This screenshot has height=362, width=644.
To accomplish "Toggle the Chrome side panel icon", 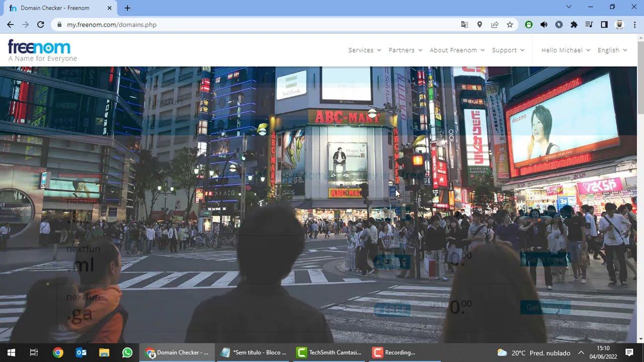I will (x=604, y=24).
